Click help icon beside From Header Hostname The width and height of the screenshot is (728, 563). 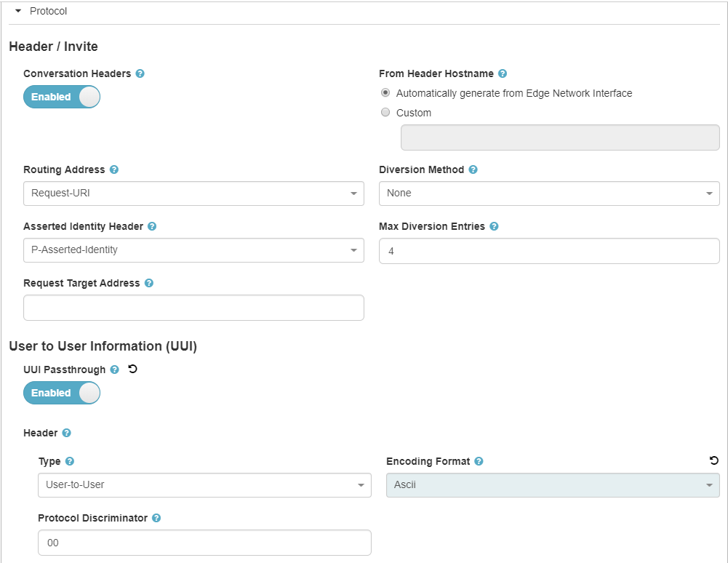click(x=503, y=74)
